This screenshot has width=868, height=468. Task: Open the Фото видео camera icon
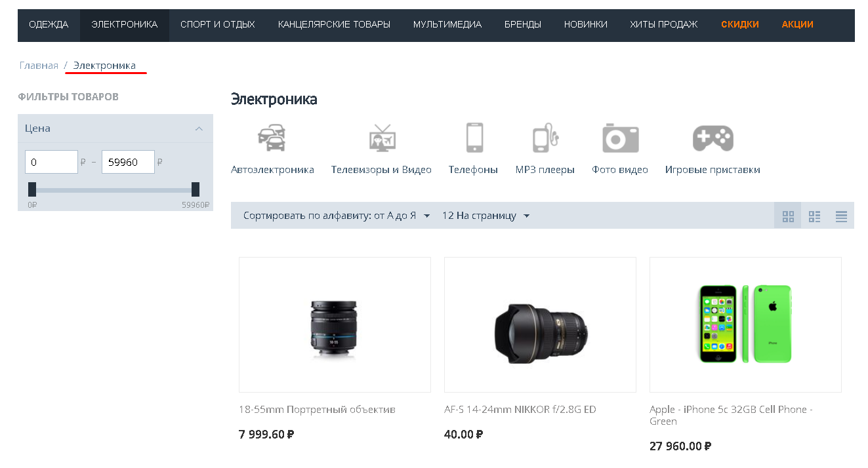[x=620, y=138]
